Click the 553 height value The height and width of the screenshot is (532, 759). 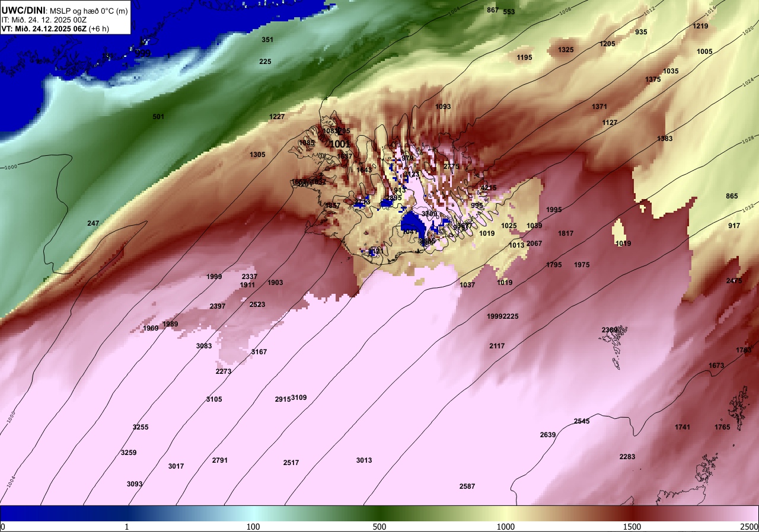tap(509, 12)
